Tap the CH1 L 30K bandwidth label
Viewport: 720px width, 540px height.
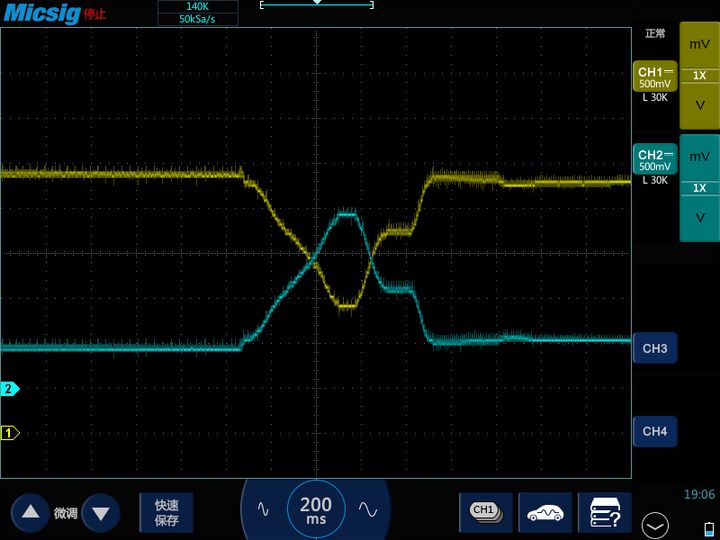655,97
